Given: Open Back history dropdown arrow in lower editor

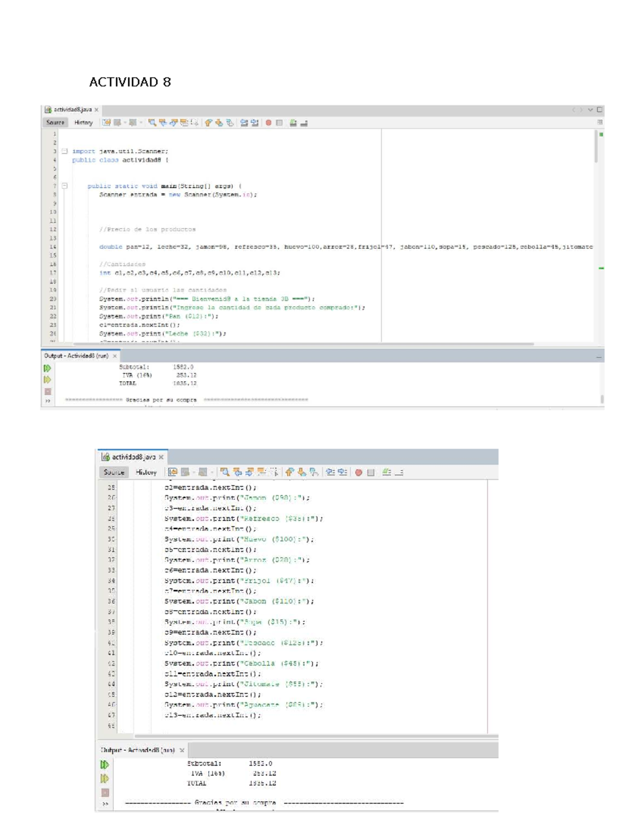Looking at the screenshot, I should 194,473.
